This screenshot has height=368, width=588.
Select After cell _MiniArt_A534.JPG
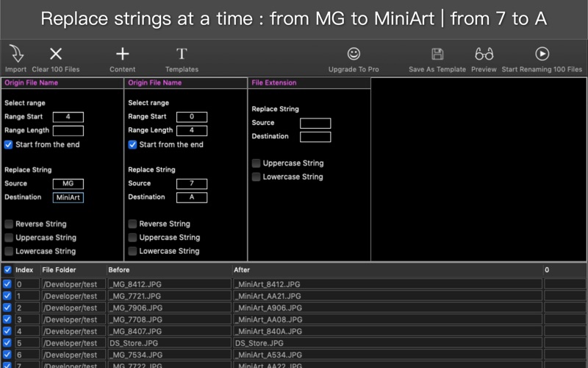click(388, 355)
